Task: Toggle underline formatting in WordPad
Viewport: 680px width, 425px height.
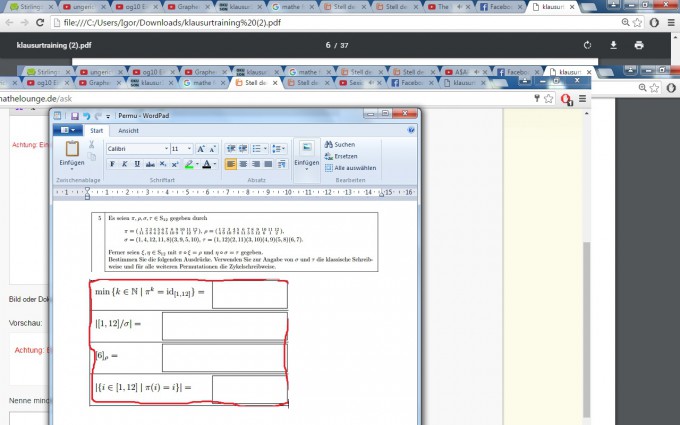Action: point(136,164)
